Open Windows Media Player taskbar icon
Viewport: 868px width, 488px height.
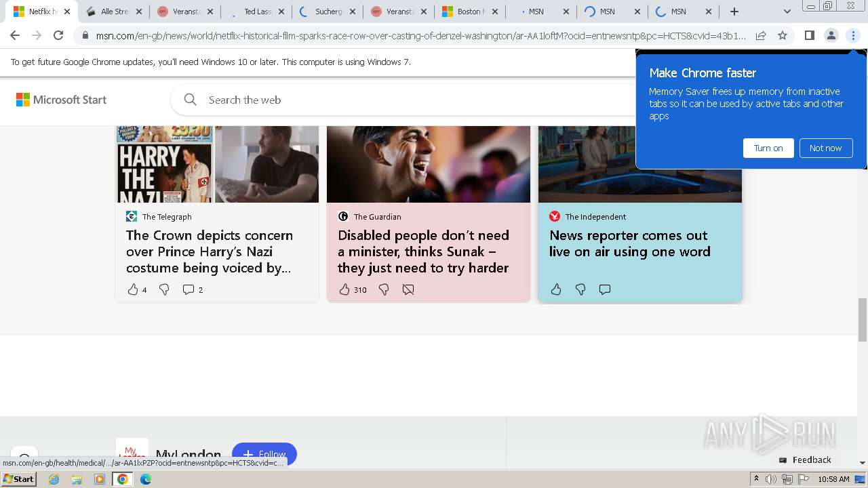tap(100, 479)
